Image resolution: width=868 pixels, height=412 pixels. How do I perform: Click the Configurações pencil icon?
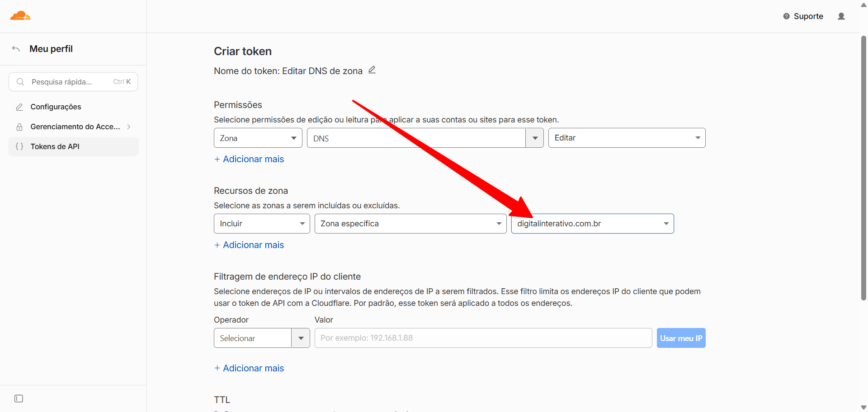tap(19, 107)
